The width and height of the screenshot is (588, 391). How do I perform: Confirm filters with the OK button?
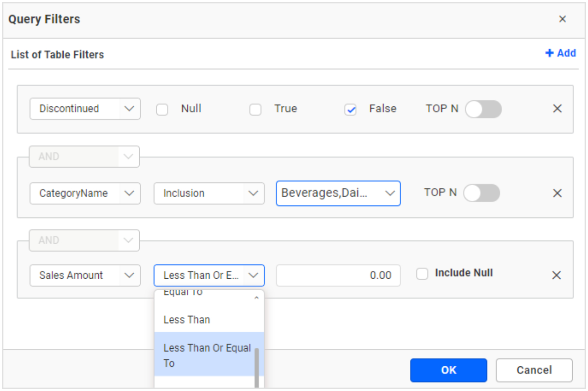pyautogui.click(x=448, y=370)
